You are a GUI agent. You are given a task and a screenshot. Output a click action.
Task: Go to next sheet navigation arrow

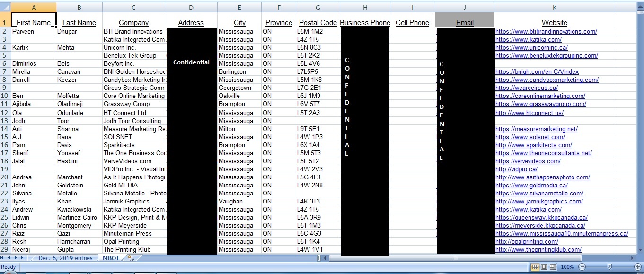click(16, 258)
